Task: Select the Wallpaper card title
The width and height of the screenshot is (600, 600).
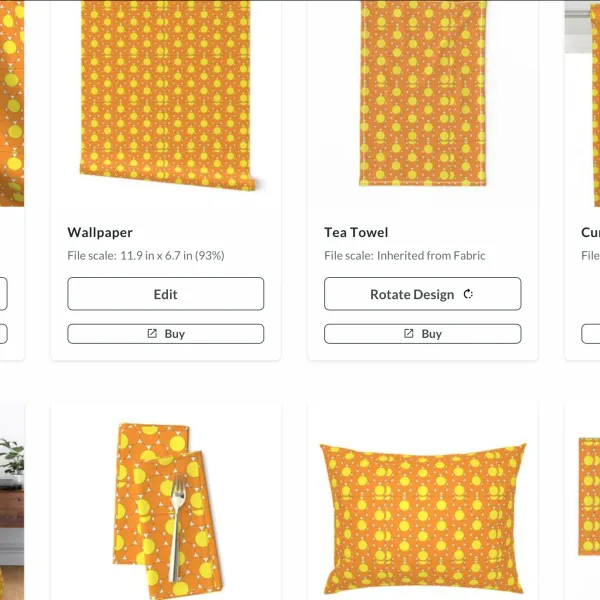Action: (100, 232)
